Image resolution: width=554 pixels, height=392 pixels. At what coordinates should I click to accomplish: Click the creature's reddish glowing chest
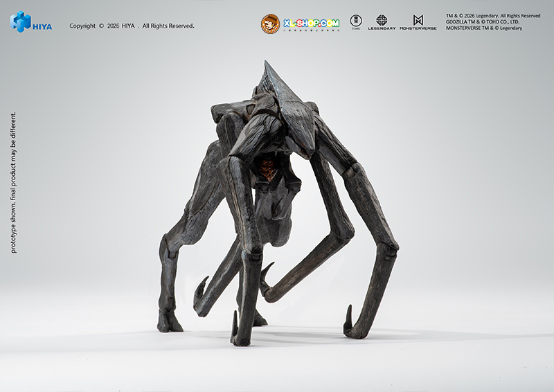pyautogui.click(x=267, y=170)
